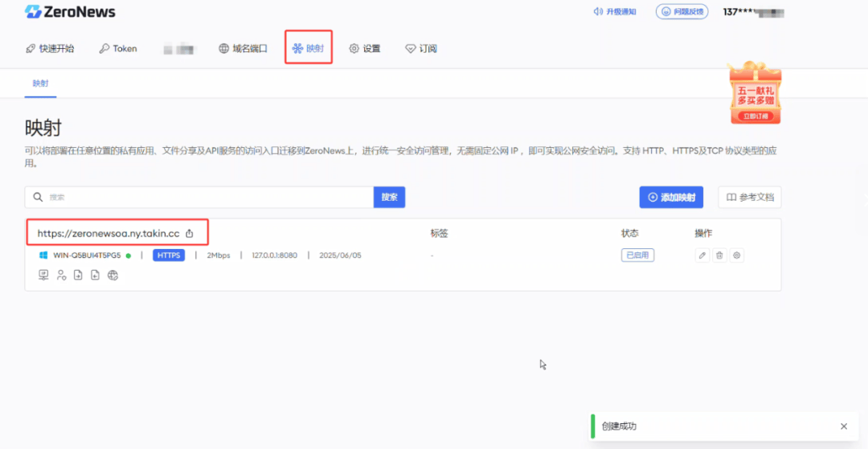Select the 映射 sub-tab under navigation
Screen dimensions: 868x449
point(40,84)
